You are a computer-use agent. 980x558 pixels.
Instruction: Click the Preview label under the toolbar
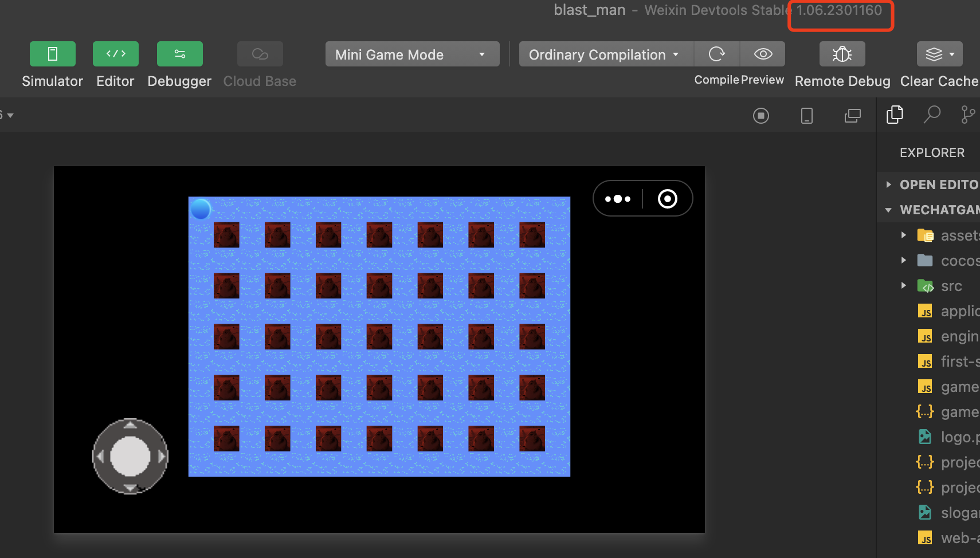click(762, 80)
